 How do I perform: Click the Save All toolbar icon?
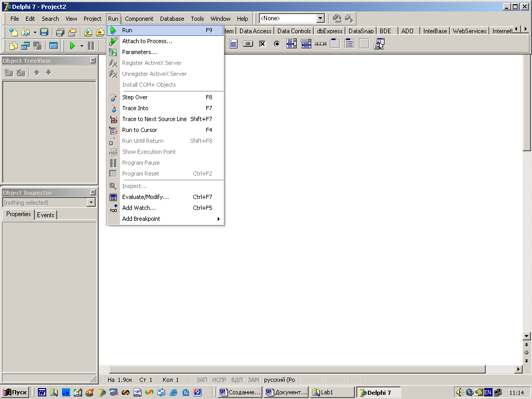tap(60, 32)
